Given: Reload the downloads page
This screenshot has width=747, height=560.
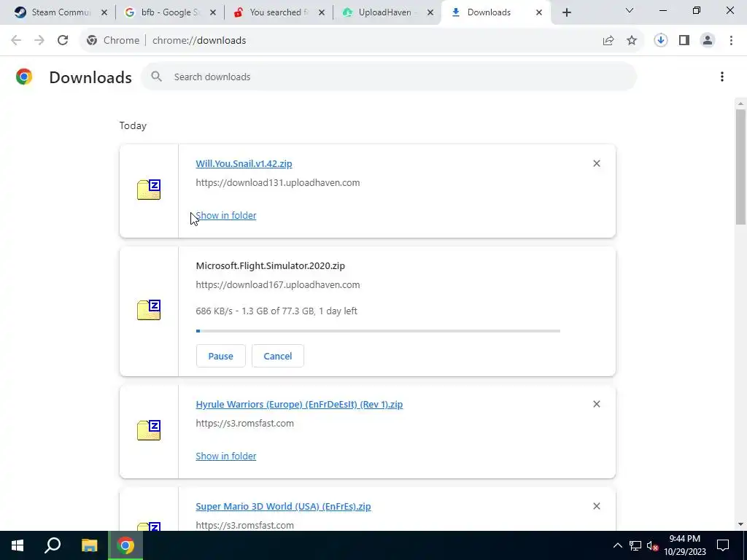Looking at the screenshot, I should [63, 41].
